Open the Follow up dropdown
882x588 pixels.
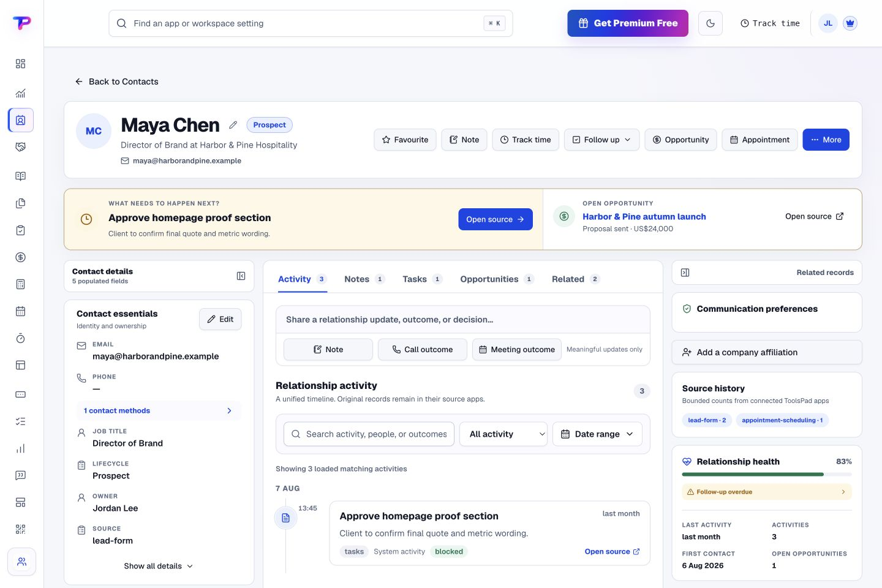tap(601, 140)
